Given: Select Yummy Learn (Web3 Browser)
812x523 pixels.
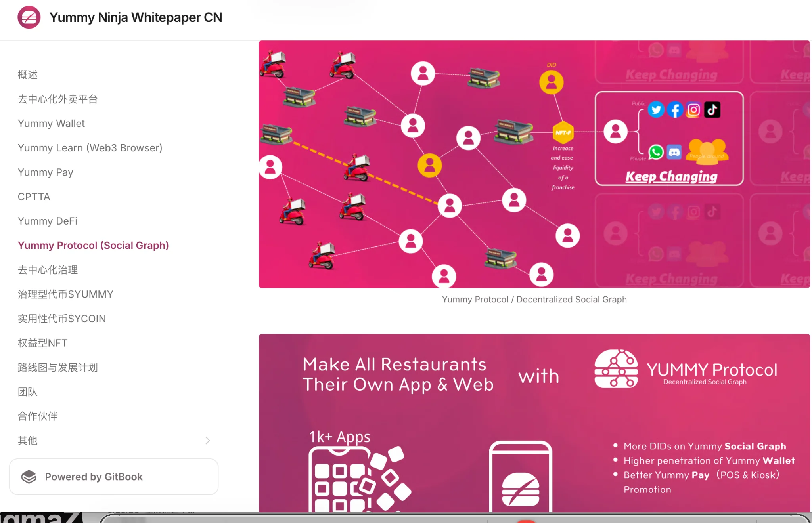Looking at the screenshot, I should [x=90, y=148].
